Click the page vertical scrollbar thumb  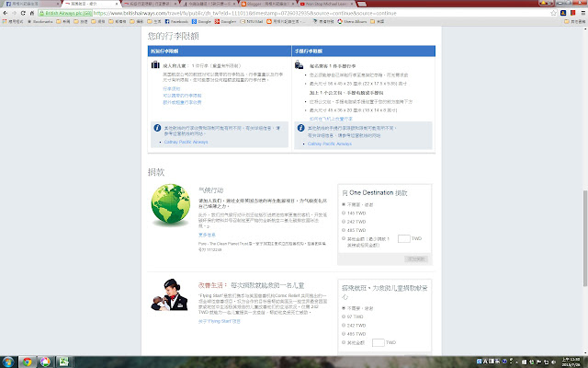coord(585,238)
